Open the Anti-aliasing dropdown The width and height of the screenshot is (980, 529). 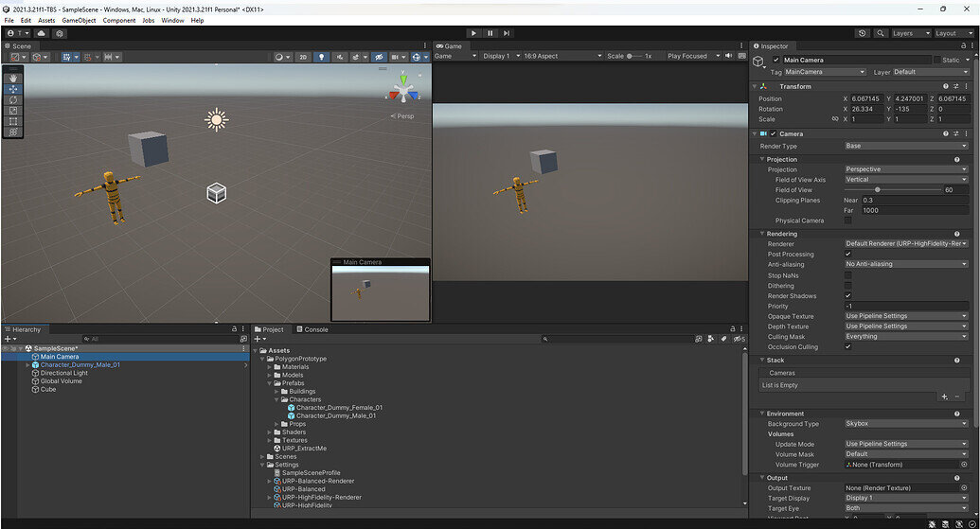(905, 264)
